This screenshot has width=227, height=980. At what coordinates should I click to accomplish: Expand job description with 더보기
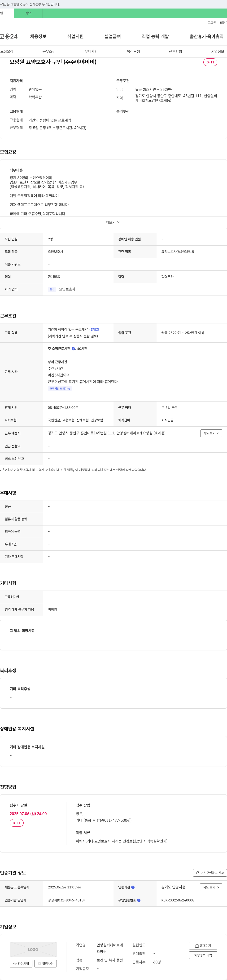[113, 223]
